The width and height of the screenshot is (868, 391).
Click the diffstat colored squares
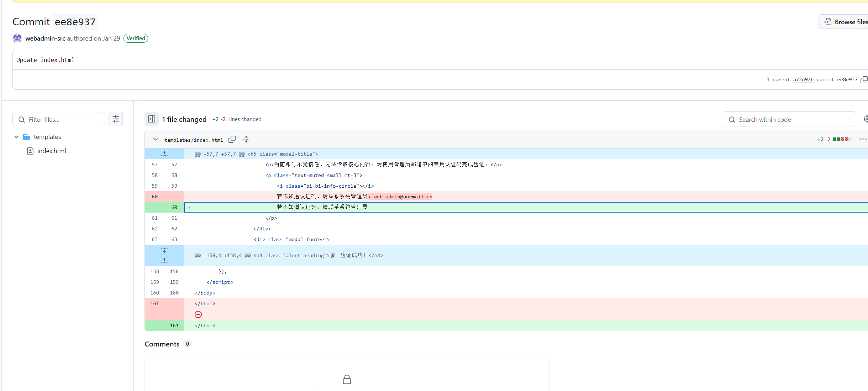click(842, 139)
